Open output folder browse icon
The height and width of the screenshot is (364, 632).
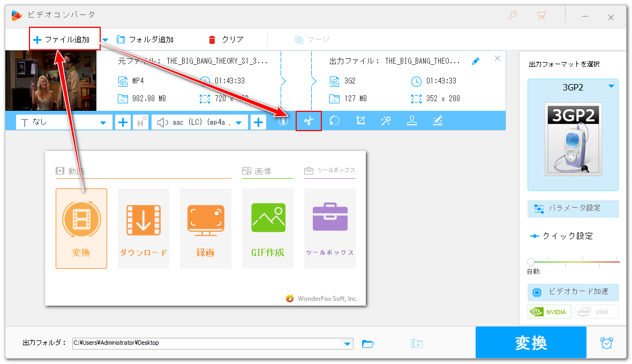367,344
